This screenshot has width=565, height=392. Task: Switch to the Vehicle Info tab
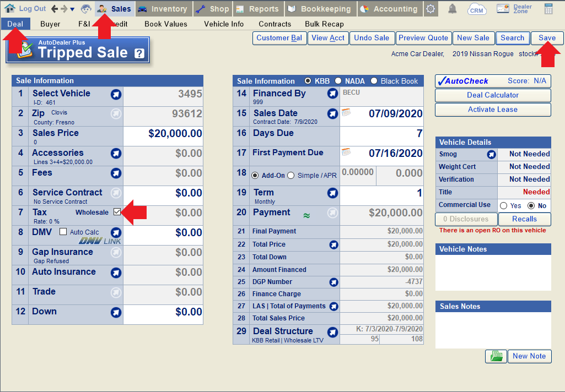[224, 24]
